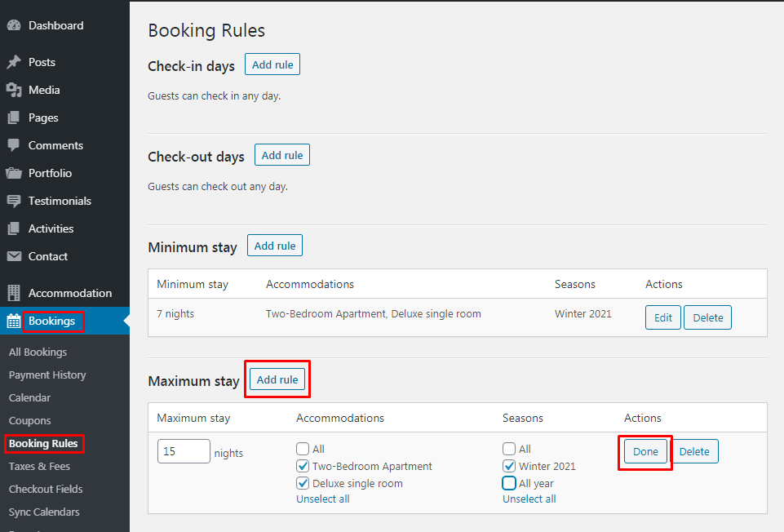Navigate to Pages menu

(43, 118)
